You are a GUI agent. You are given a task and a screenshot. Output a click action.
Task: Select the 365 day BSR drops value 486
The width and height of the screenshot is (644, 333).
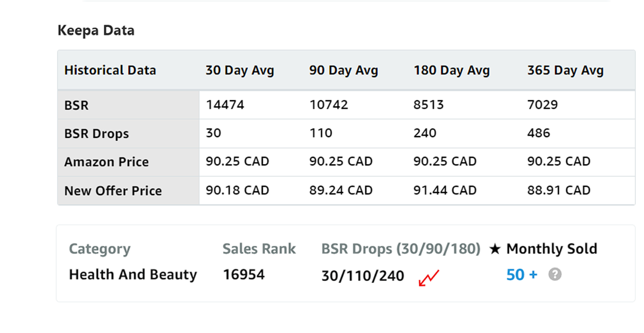click(x=539, y=133)
